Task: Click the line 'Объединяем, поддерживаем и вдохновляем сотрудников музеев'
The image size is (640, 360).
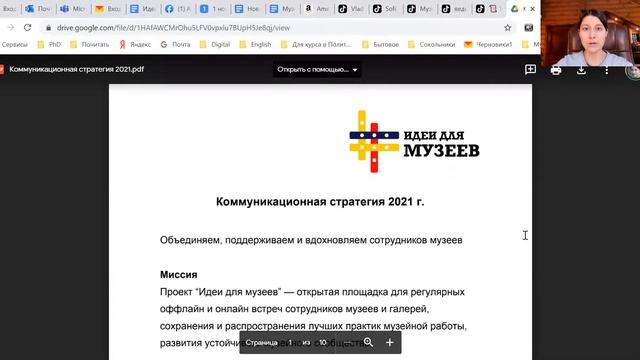Action: (311, 240)
